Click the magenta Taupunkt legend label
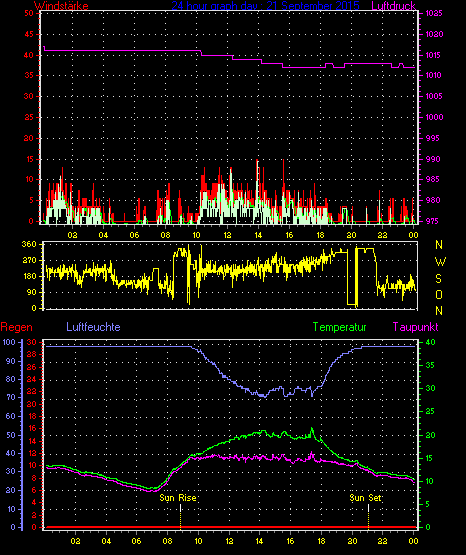The width and height of the screenshot is (466, 555). [415, 327]
